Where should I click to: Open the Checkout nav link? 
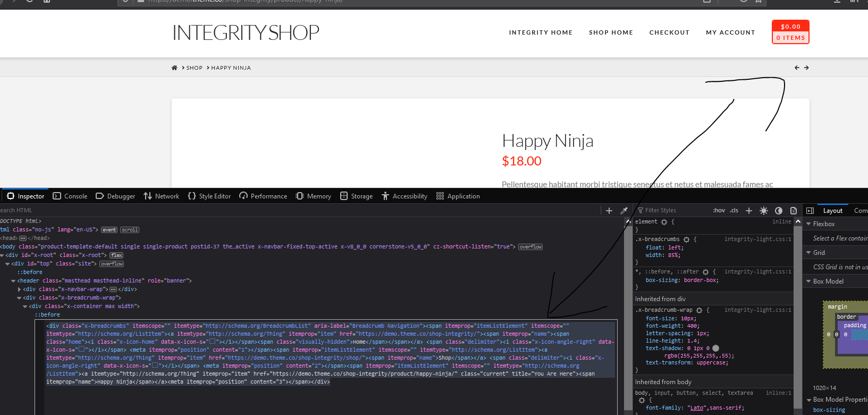tap(669, 32)
